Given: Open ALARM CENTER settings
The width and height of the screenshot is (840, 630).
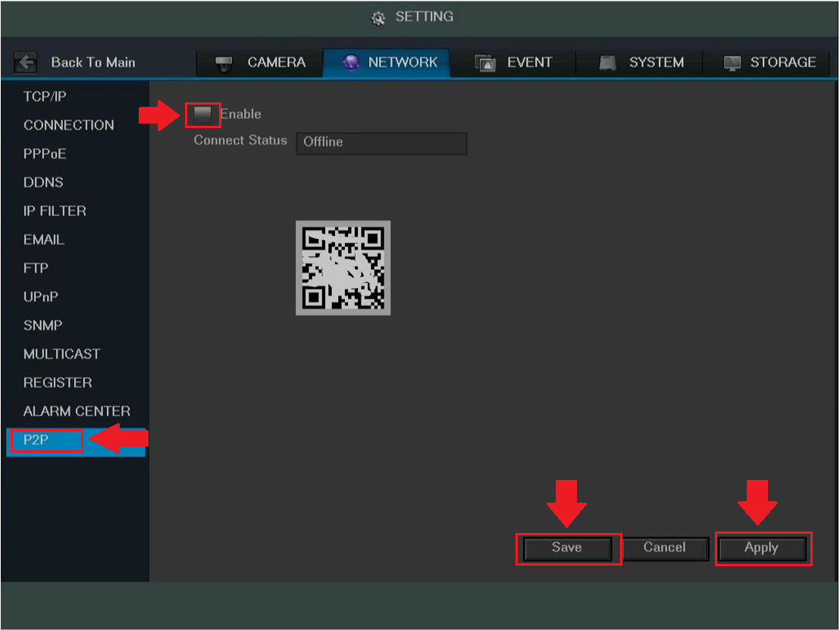Looking at the screenshot, I should [x=77, y=411].
